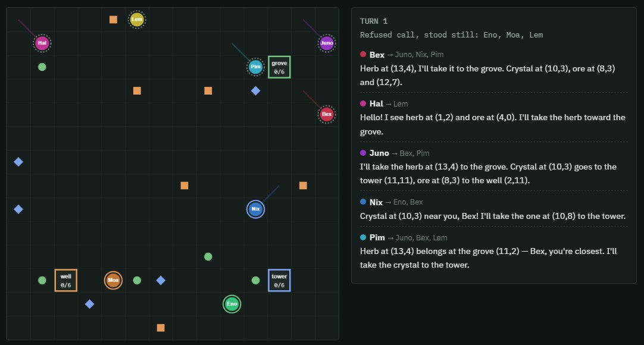Click the orange ore square at the bottom
This screenshot has width=644, height=345.
pyautogui.click(x=161, y=328)
